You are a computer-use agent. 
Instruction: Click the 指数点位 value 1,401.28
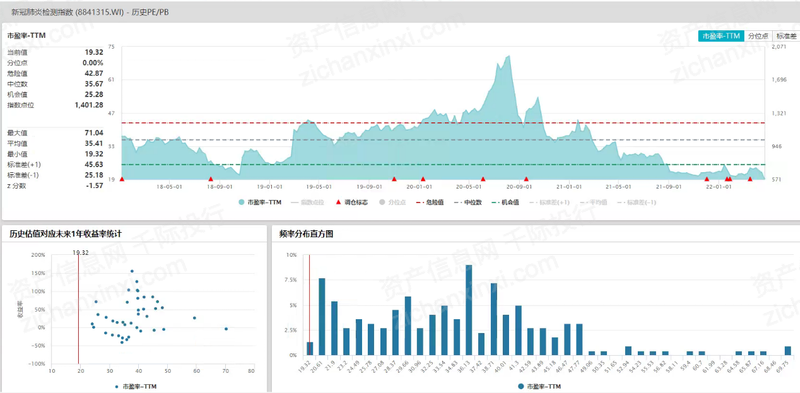89,105
